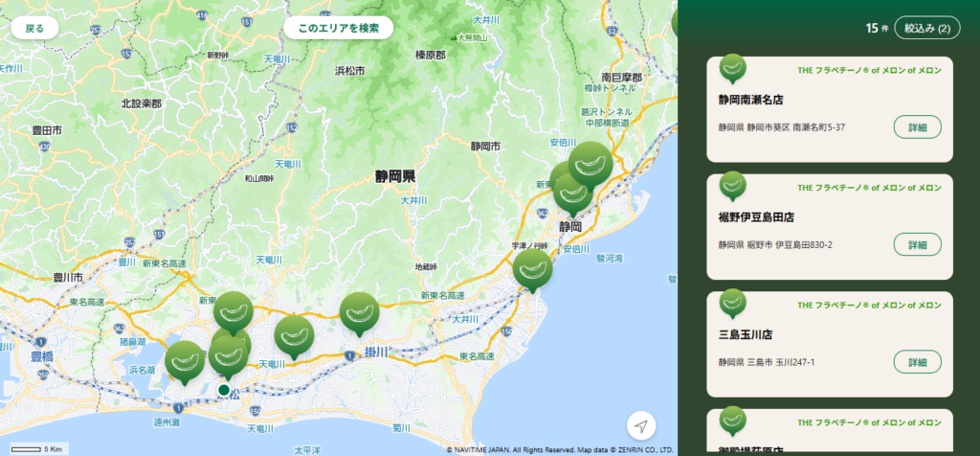Screen dimensions: 980x456
Task: Click address 静岡県 静岡市葵区 南瀬名町5-37
Action: pyautogui.click(x=780, y=127)
